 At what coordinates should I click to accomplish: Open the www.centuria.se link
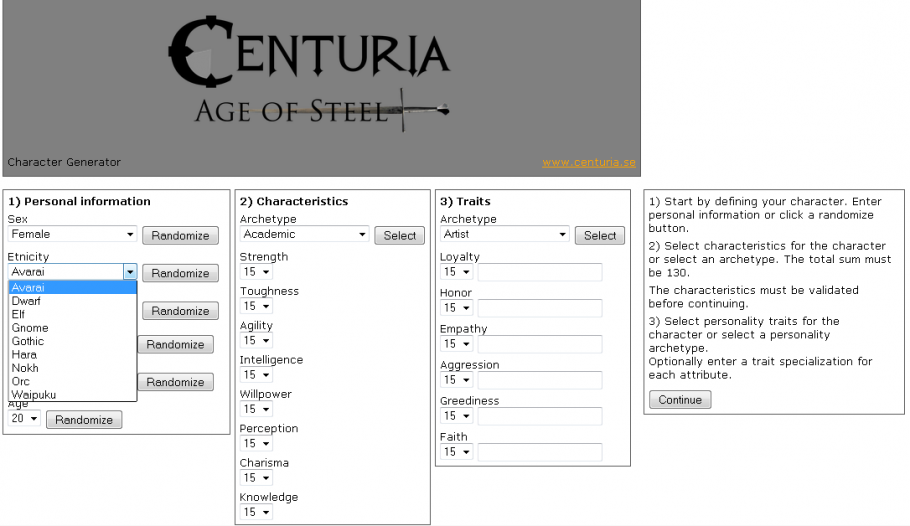588,163
